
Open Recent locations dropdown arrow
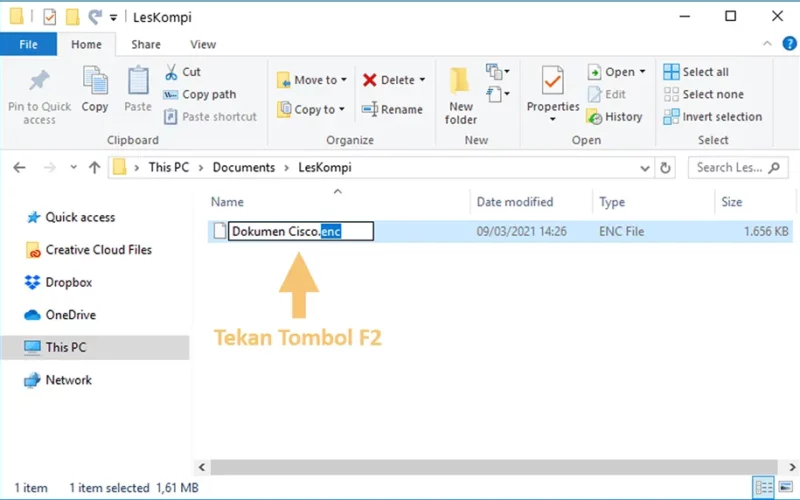(73, 167)
